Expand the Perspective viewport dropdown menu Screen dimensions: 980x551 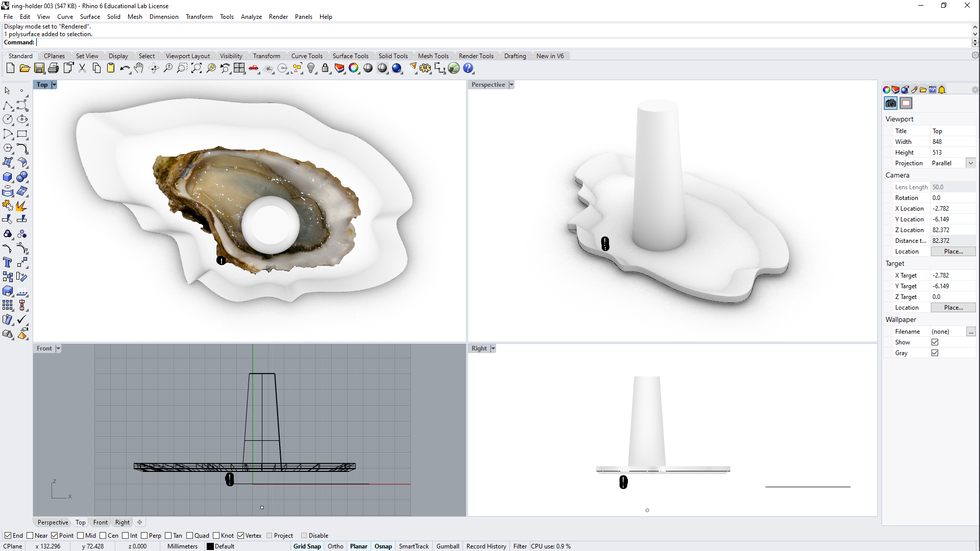click(x=511, y=85)
